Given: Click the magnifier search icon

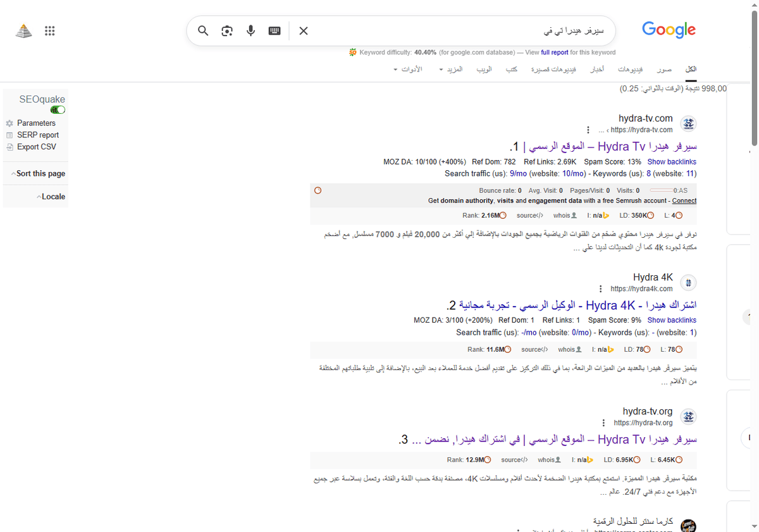Looking at the screenshot, I should (202, 30).
